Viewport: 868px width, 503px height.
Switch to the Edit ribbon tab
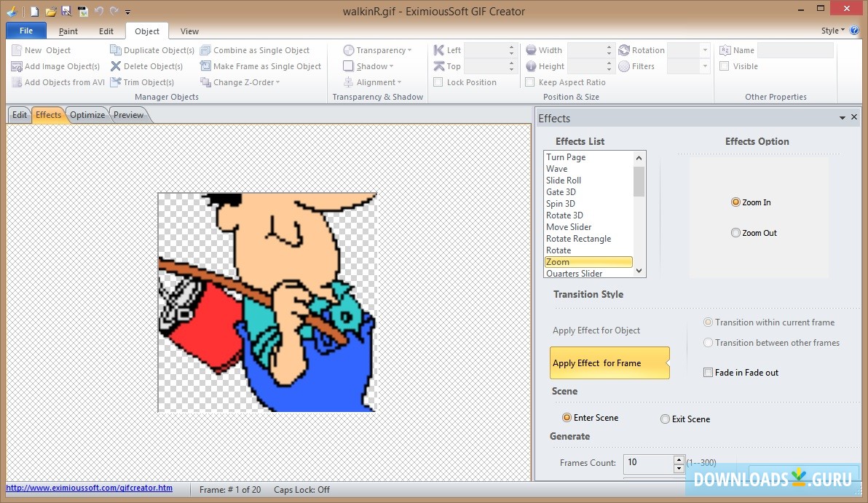tap(106, 31)
